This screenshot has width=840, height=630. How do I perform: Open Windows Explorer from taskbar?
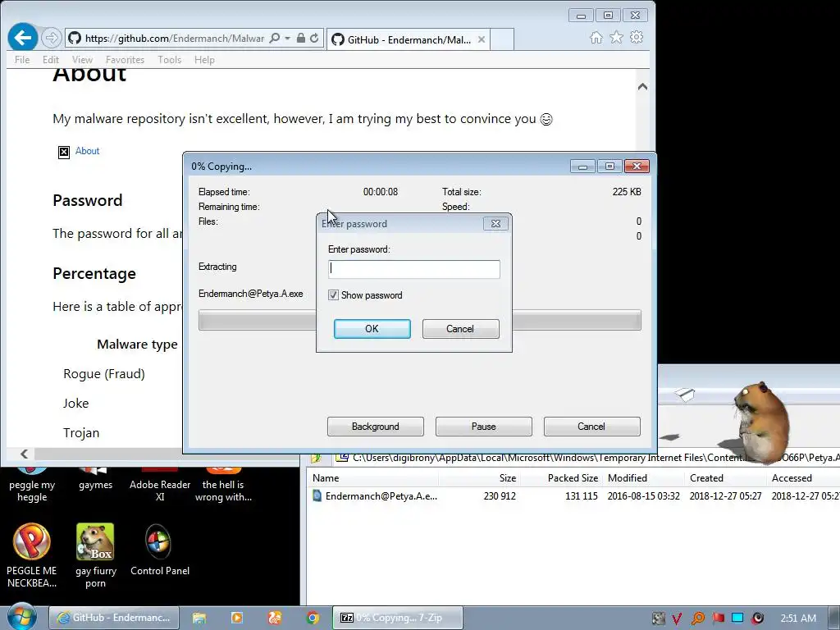click(x=199, y=618)
